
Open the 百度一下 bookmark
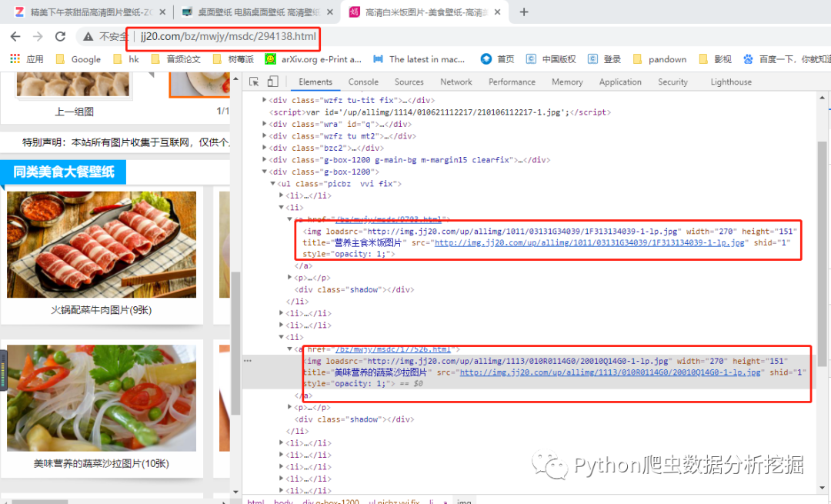786,58
